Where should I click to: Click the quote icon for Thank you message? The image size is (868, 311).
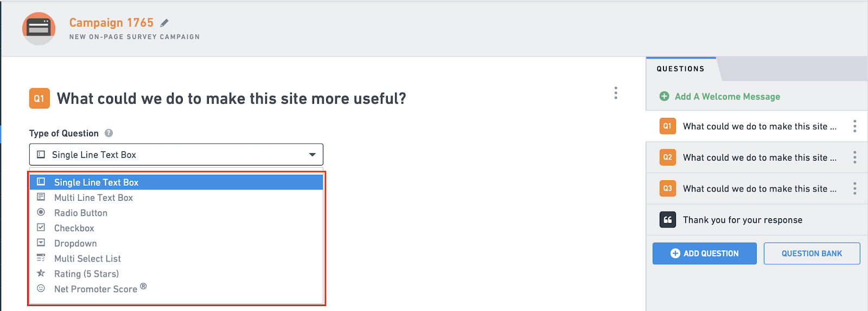coord(667,220)
